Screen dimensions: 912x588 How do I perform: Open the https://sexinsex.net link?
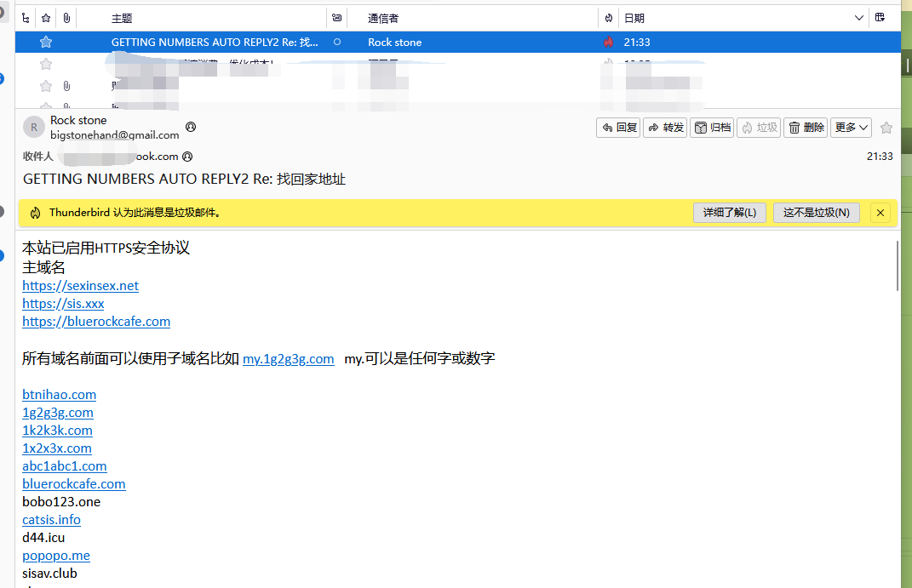[x=80, y=286]
